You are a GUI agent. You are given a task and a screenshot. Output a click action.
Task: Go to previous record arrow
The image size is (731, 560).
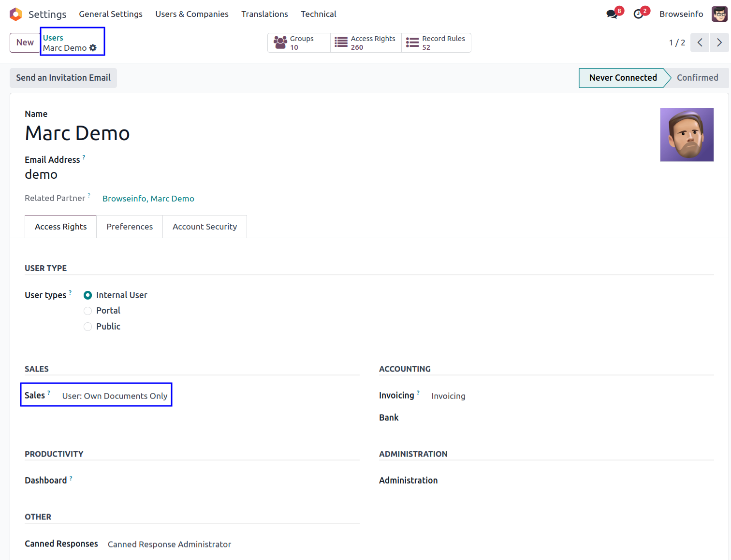point(700,43)
